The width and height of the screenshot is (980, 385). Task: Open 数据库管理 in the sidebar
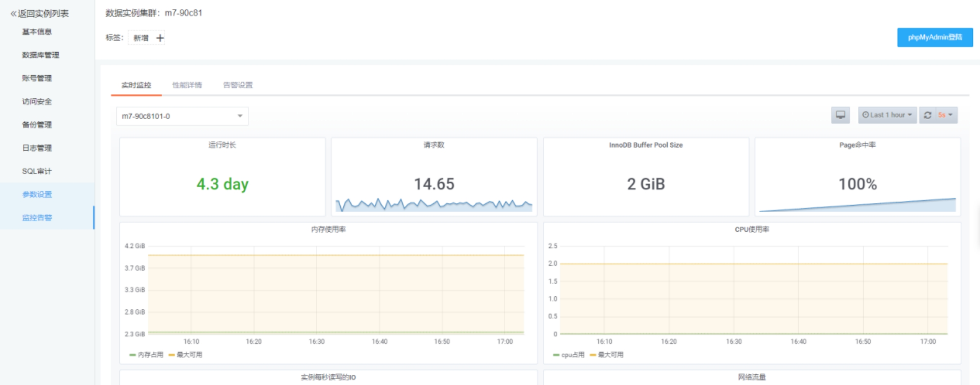pyautogui.click(x=41, y=55)
